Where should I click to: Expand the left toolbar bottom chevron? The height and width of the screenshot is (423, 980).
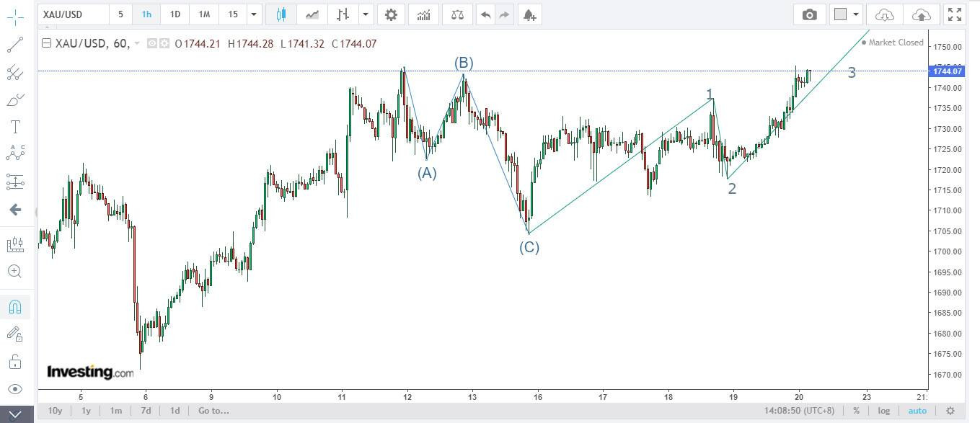pyautogui.click(x=15, y=414)
